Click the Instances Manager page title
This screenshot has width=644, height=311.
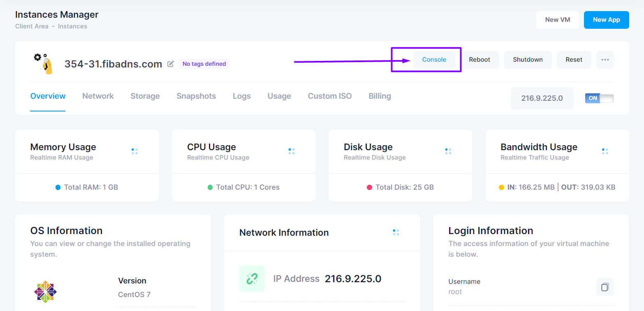(x=57, y=15)
